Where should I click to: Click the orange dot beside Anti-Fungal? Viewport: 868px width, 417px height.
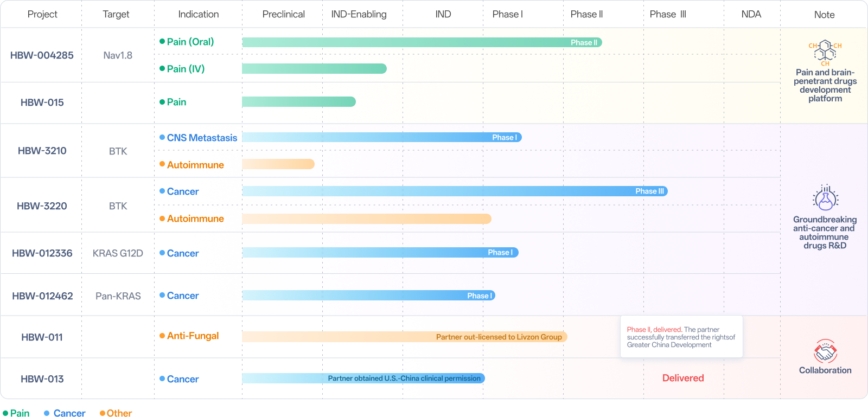(162, 336)
